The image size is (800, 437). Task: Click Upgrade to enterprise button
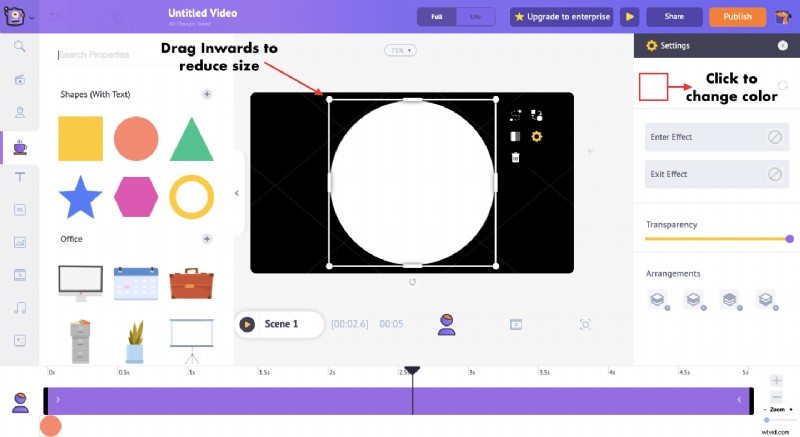click(x=561, y=17)
